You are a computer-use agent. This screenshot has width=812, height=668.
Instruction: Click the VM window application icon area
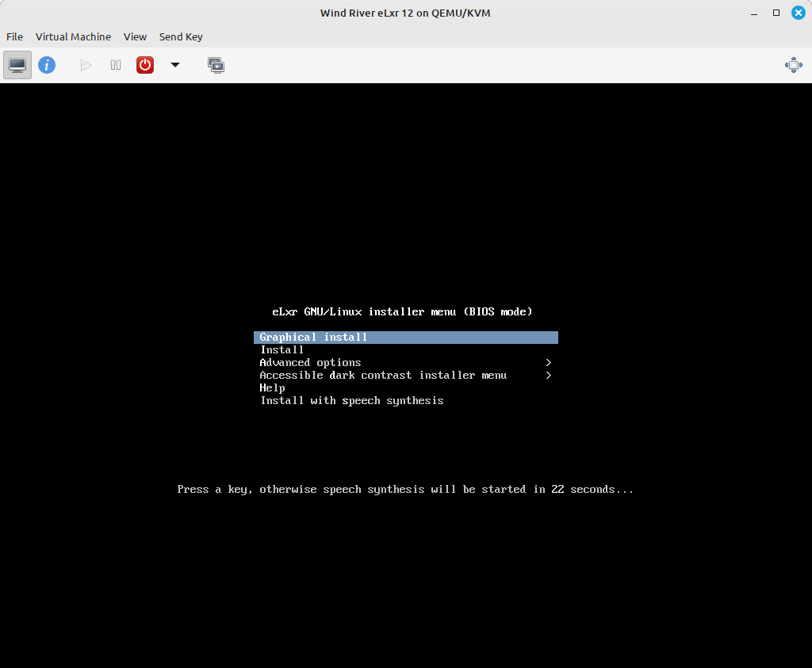17,65
